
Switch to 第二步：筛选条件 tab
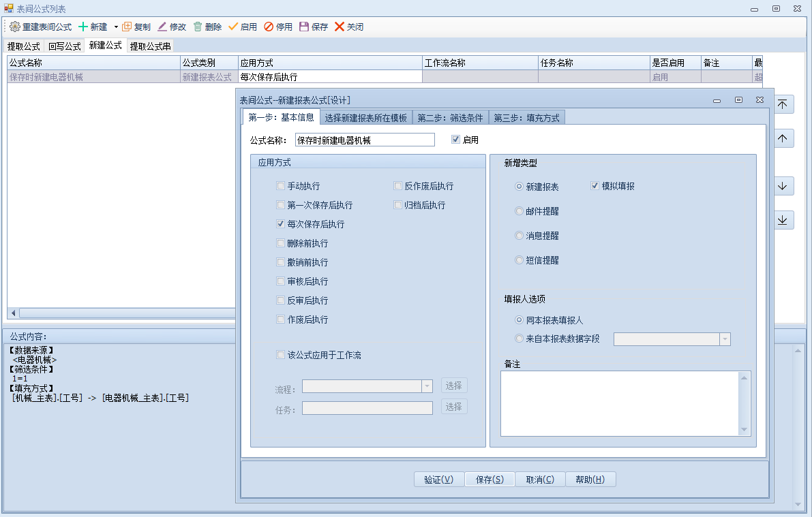point(450,118)
